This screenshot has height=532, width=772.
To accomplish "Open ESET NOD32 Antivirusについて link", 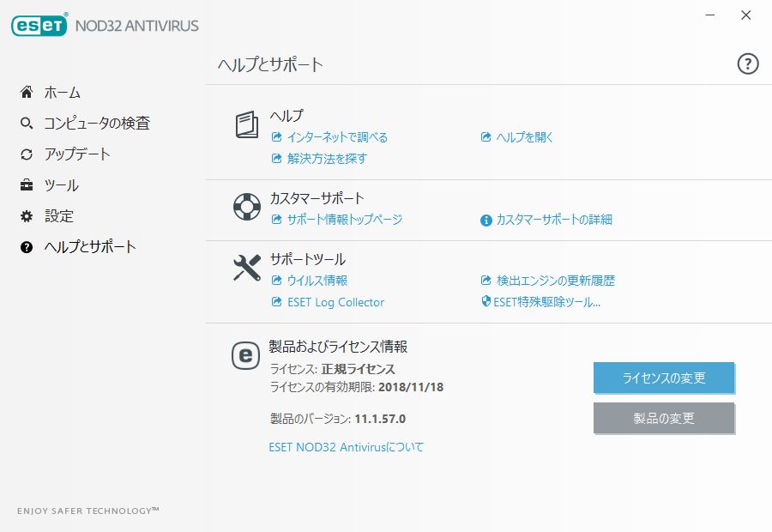I will pyautogui.click(x=347, y=447).
